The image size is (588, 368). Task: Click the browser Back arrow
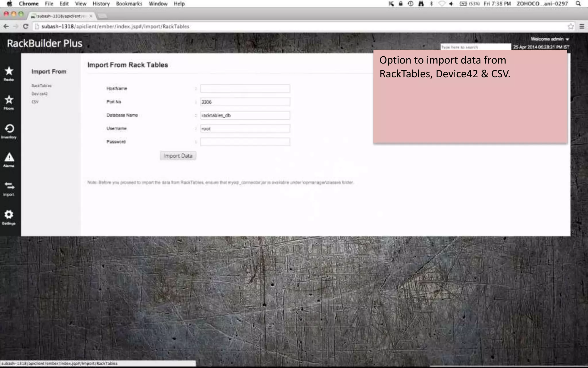coord(6,26)
